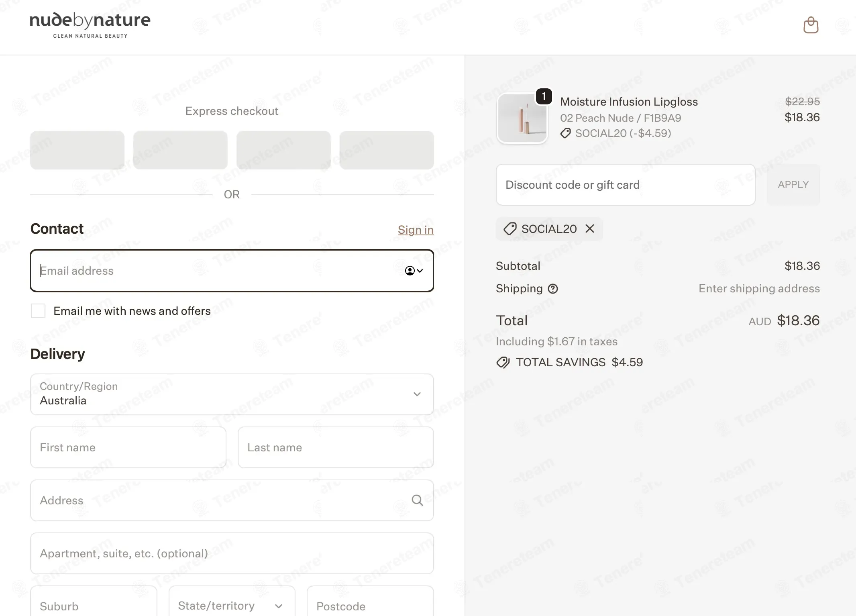Click the address search magnifier icon
856x616 pixels.
coord(417,500)
